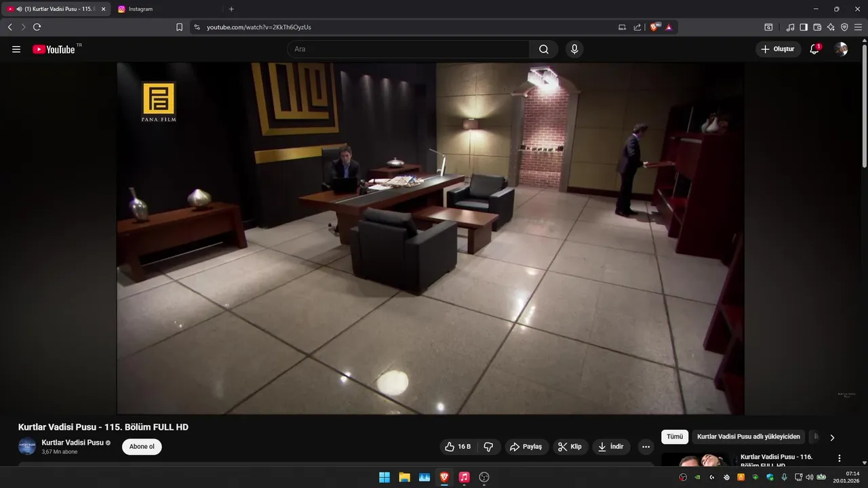Open the Brave Rewards triangle icon
Screen dimensions: 868x488
pos(669,27)
